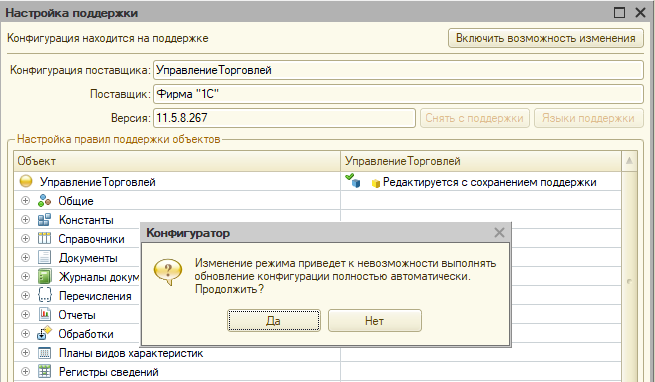Click the Регистры сведений grid icon
Screen dimensions: 655x382
44,372
